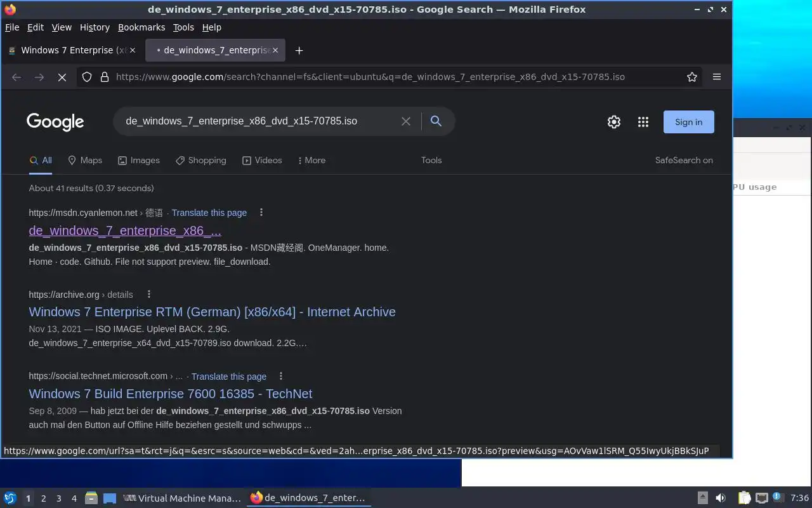Open the Help menu

point(212,27)
